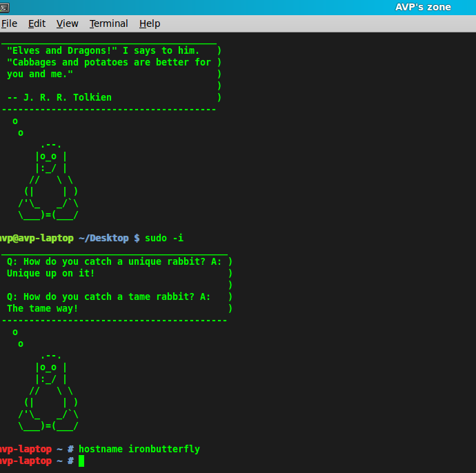Click "Q: How do you catch a tame rabbit?" line
This screenshot has height=473, width=476.
pyautogui.click(x=109, y=296)
